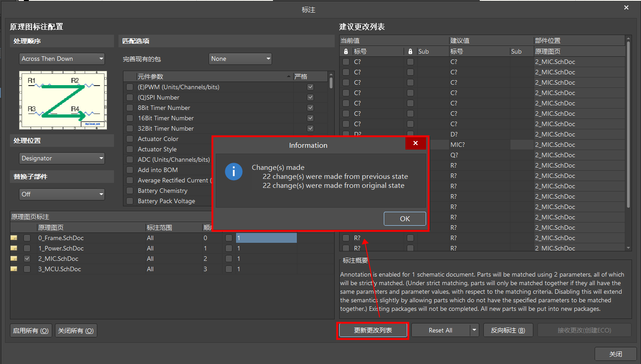641x364 pixels.
Task: Click the folder icon beside 1_Power.SchDoc
Action: 14,248
